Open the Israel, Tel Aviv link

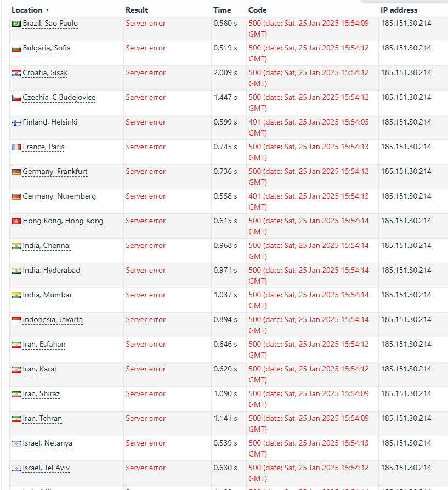pyautogui.click(x=46, y=468)
